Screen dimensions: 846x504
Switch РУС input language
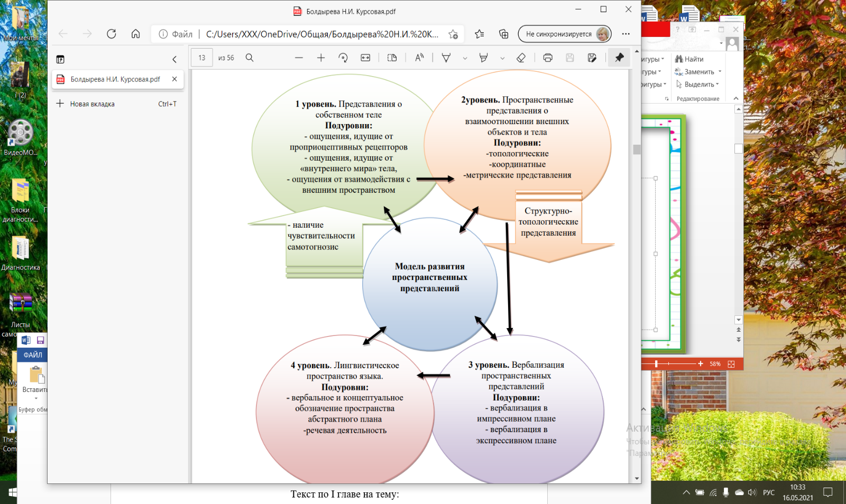769,492
